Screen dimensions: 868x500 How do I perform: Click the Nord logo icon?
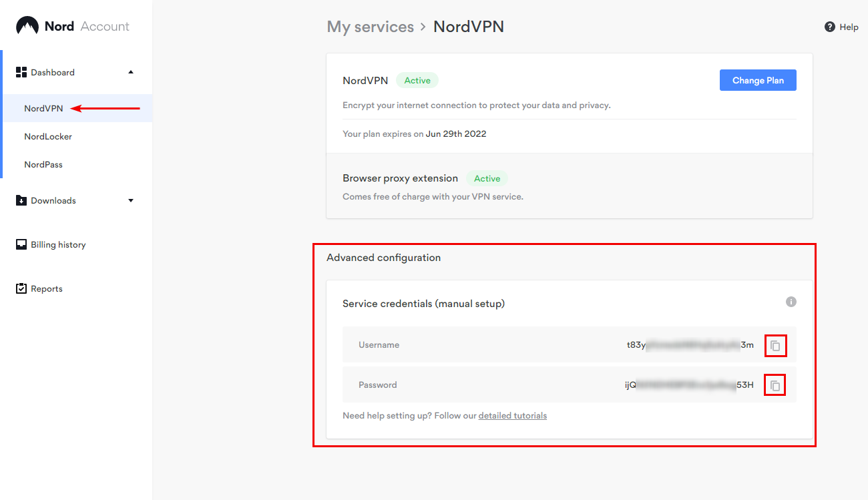[27, 24]
